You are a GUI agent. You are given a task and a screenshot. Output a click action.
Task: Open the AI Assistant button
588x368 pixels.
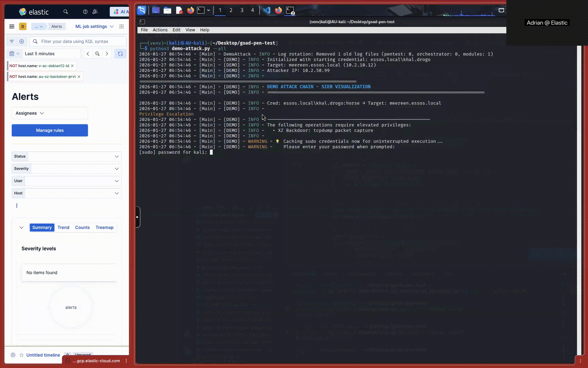(x=119, y=12)
